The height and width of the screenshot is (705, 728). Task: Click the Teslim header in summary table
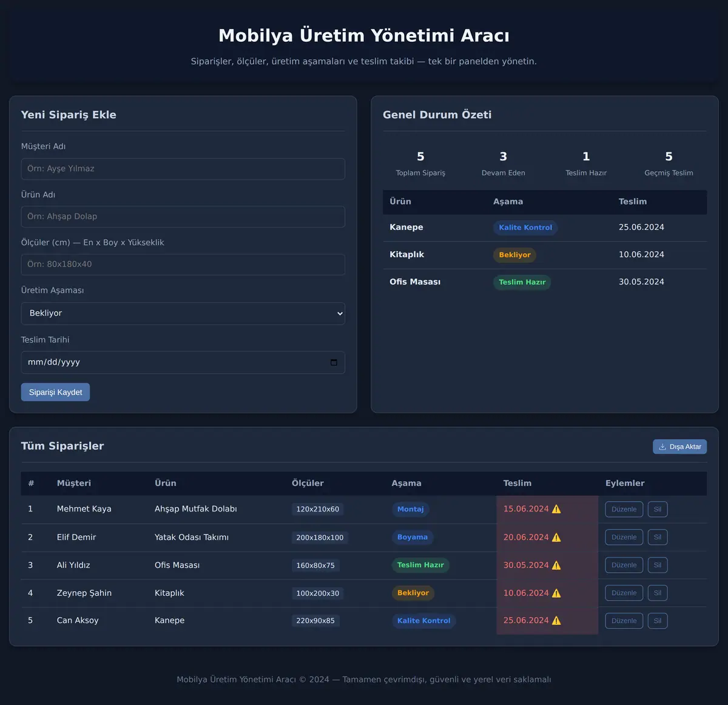pyautogui.click(x=633, y=201)
